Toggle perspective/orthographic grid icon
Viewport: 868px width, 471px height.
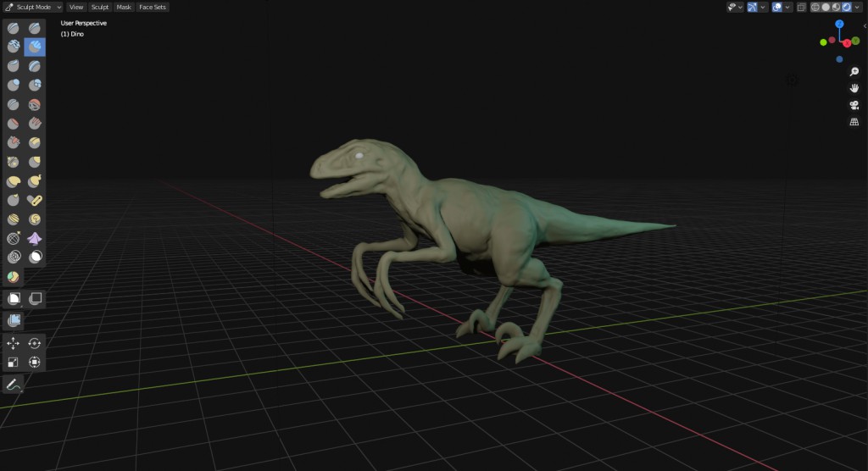click(x=854, y=122)
